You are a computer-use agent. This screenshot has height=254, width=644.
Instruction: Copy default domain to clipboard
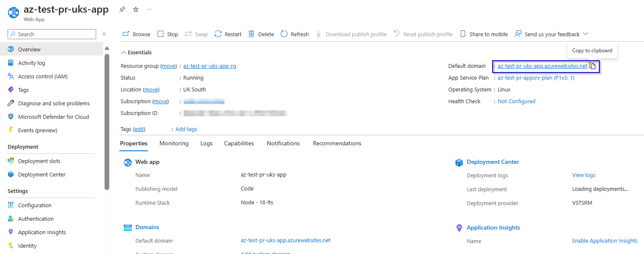click(593, 66)
